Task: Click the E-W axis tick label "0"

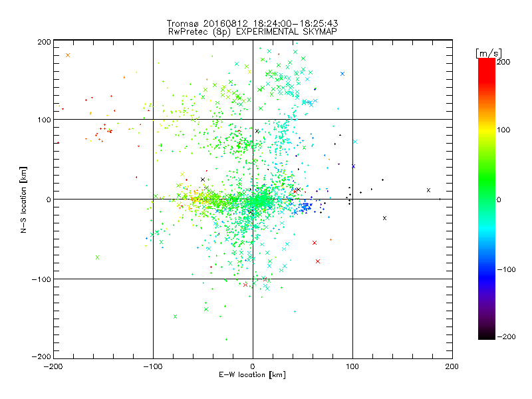Action: [x=253, y=366]
